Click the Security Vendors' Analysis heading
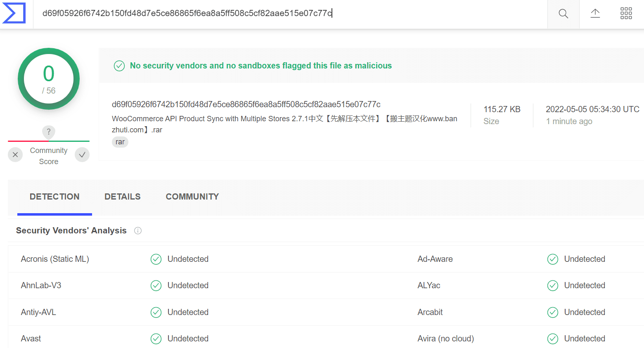 [x=71, y=230]
